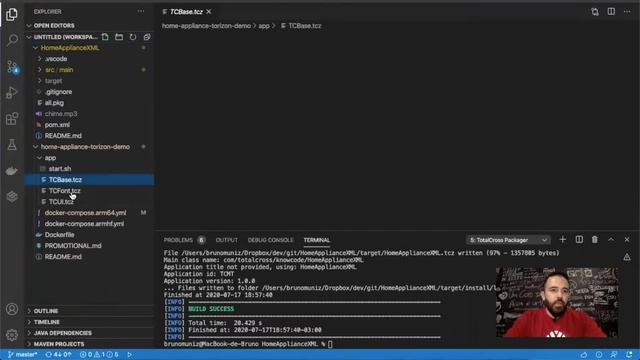This screenshot has height=360, width=640.
Task: Open the Search view in activity bar
Action: (12, 40)
